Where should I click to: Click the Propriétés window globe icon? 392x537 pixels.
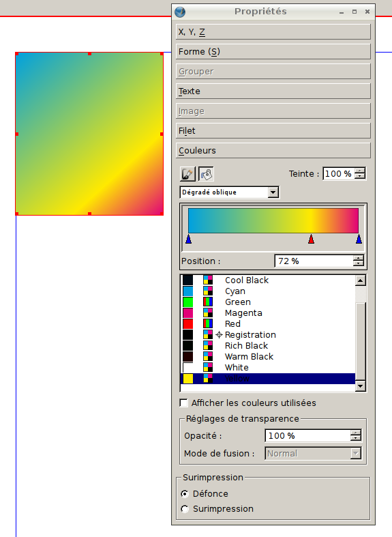click(x=180, y=12)
